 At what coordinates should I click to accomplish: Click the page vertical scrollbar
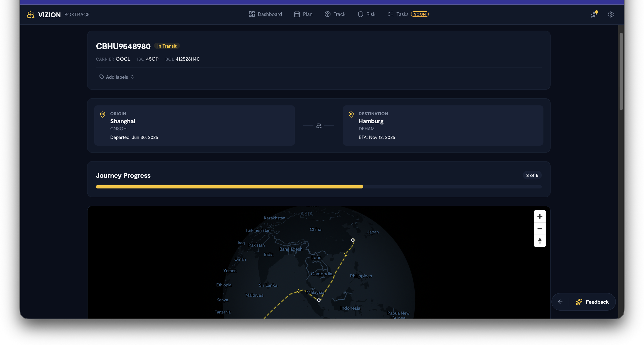[x=621, y=72]
